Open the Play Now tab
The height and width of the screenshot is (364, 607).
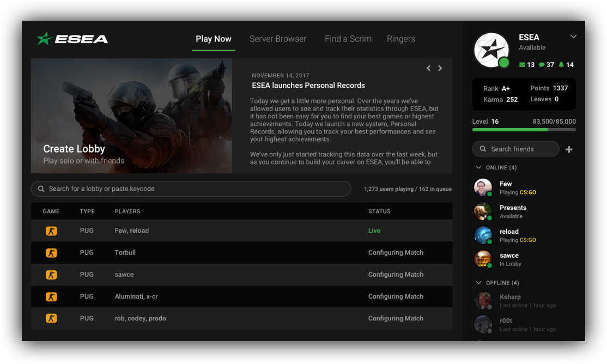[213, 39]
